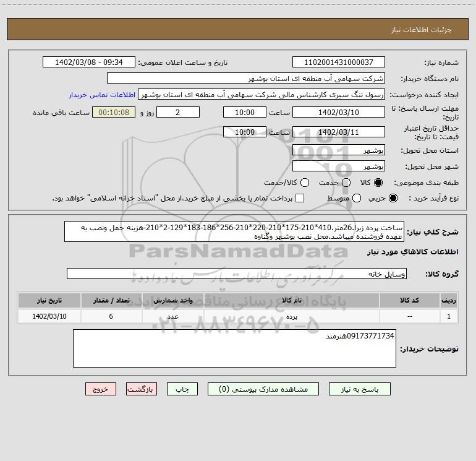Click the quantity cell showing 6
The image size is (476, 461).
click(111, 316)
